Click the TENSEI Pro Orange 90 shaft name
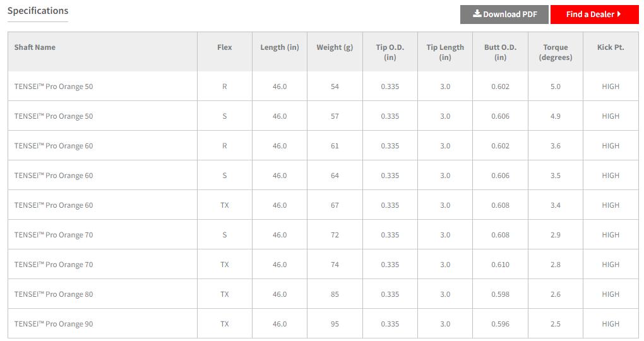Viewport: 644px width, 341px height. (54, 324)
